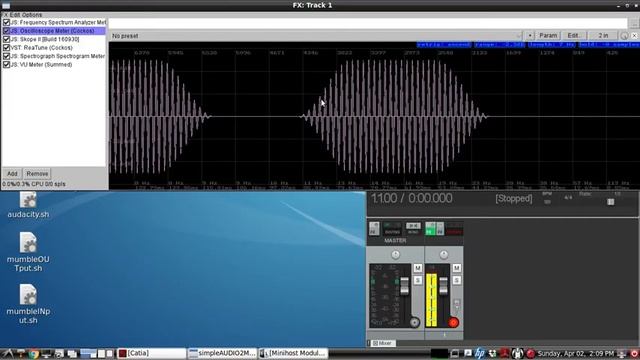
Task: Click the oscilloscope hold samples link
Action: 609,44
